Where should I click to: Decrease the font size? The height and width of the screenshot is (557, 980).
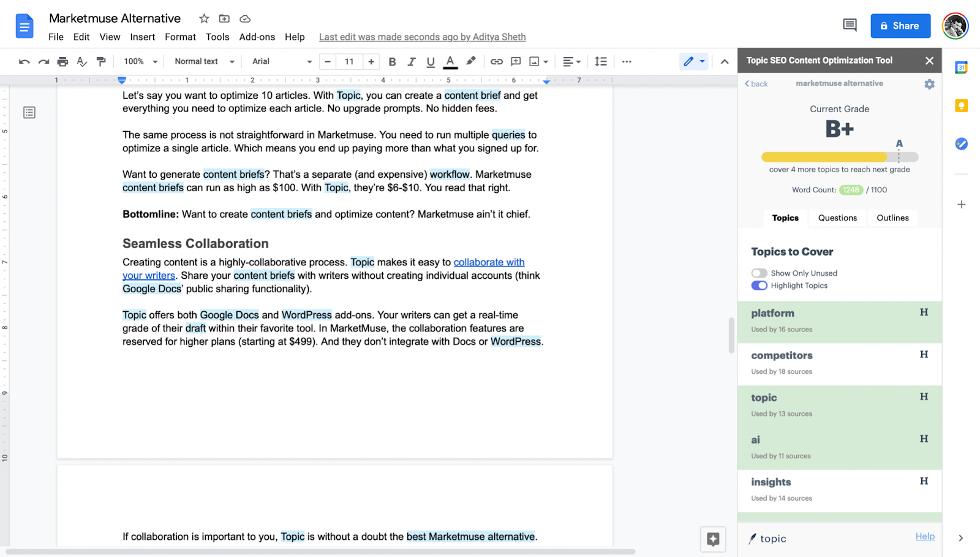[328, 61]
